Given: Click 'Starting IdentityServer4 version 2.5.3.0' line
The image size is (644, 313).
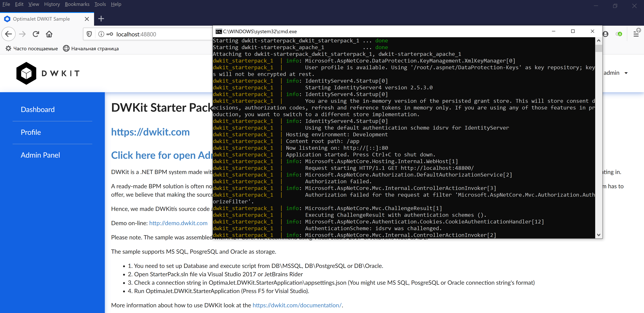Looking at the screenshot, I should coord(369,88).
